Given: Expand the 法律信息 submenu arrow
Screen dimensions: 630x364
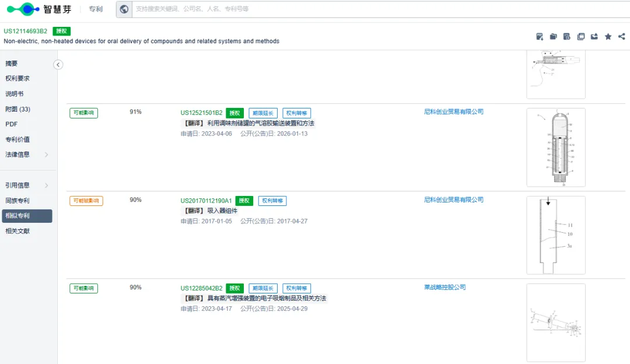Looking at the screenshot, I should (x=47, y=155).
